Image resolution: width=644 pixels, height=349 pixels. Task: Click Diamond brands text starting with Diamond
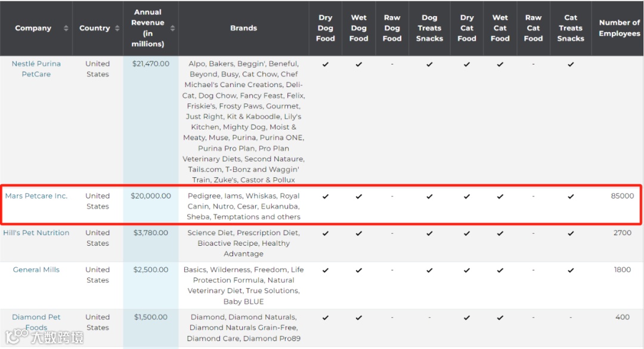pyautogui.click(x=243, y=328)
